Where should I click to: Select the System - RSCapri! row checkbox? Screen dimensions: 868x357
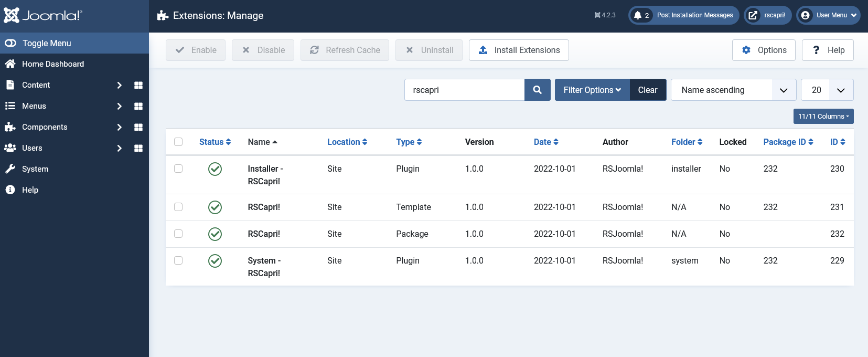point(178,260)
